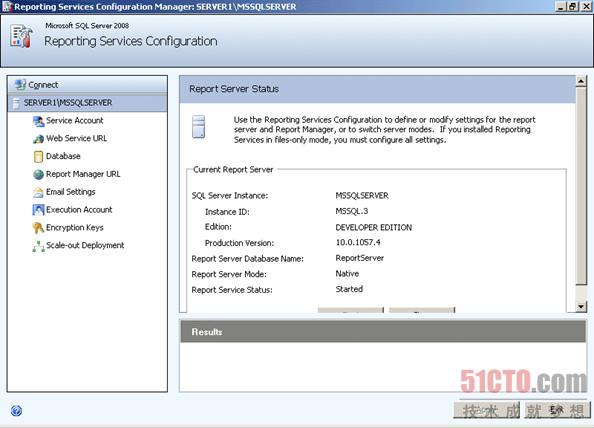Select the Database cylinder icon
Screen dimensions: 594x428
point(38,156)
